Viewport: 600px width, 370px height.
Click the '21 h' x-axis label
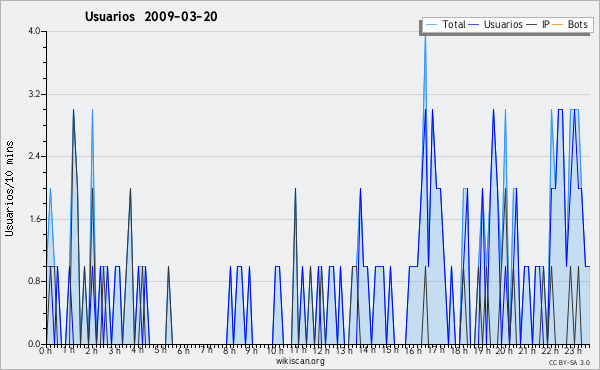[x=527, y=351]
